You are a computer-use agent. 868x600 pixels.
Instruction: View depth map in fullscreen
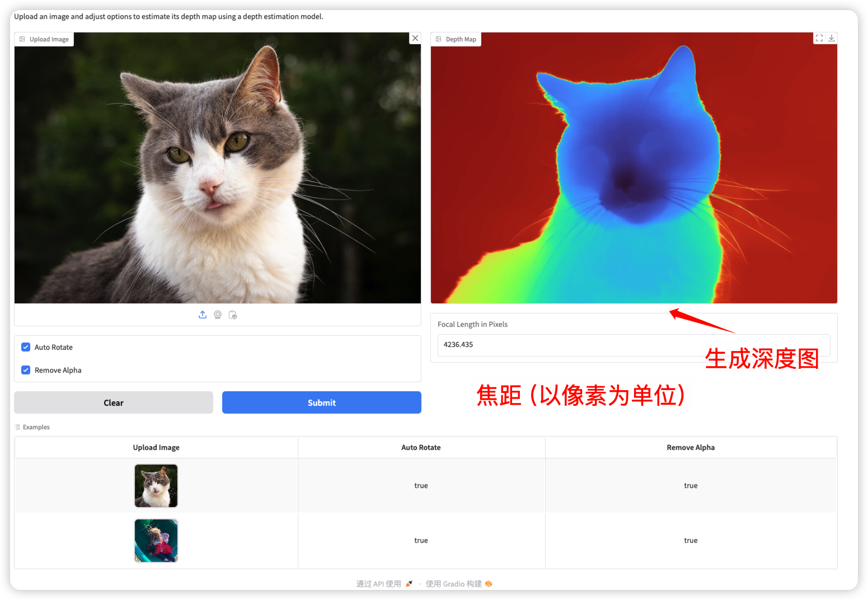819,38
